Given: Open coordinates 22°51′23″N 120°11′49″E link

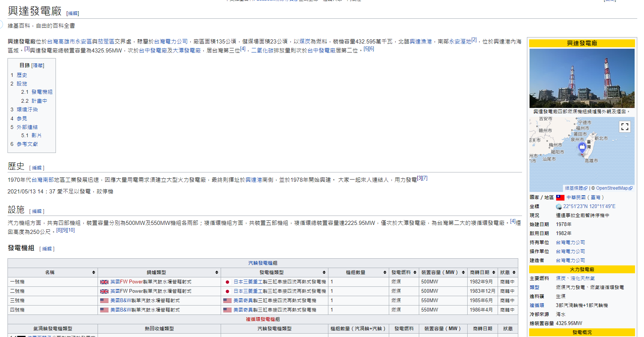Looking at the screenshot, I should [589, 207].
